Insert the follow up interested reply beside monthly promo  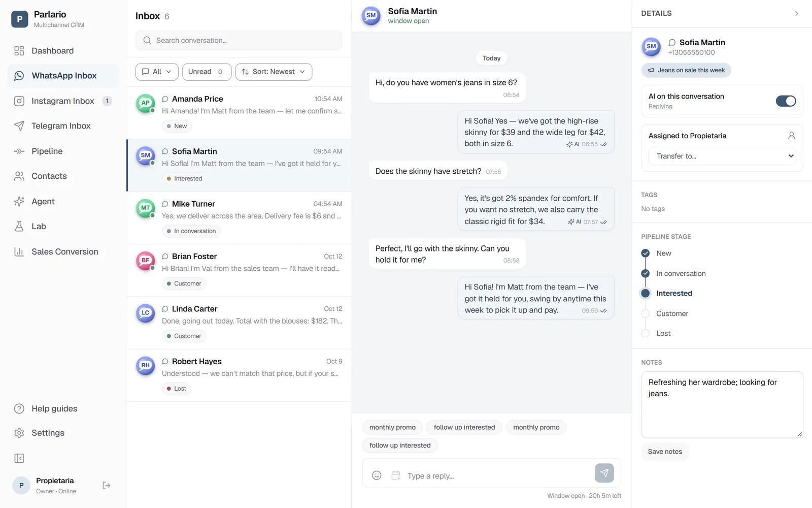464,427
